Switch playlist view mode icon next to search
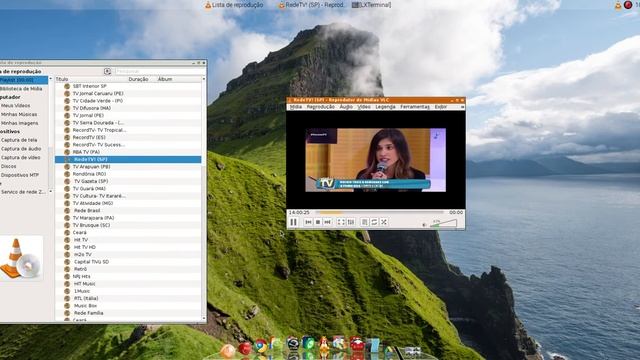The width and height of the screenshot is (640, 360). click(107, 71)
